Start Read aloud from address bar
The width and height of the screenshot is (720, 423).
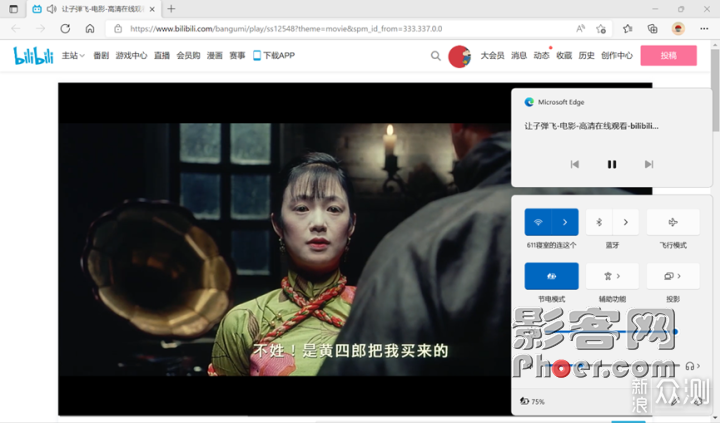580,28
